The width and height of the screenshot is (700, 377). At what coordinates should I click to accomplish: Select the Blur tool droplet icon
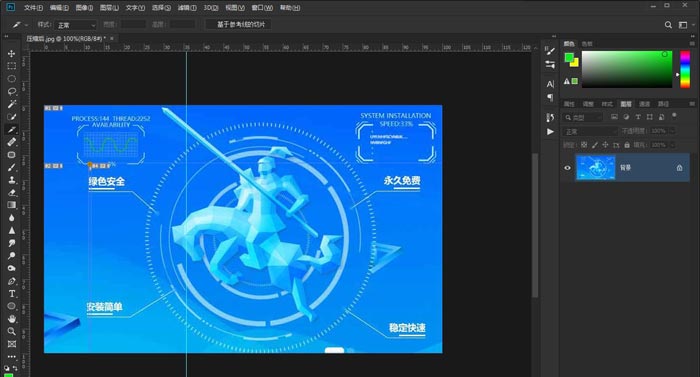(12, 218)
